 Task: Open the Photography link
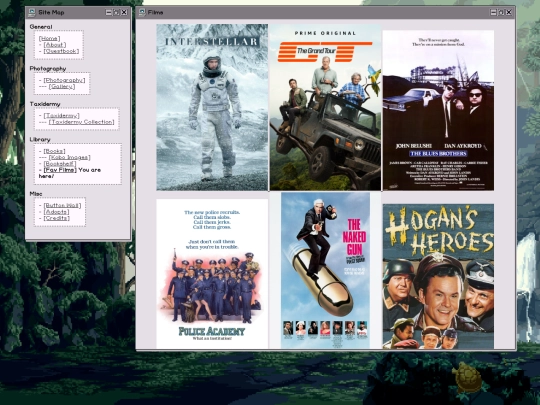pyautogui.click(x=64, y=80)
